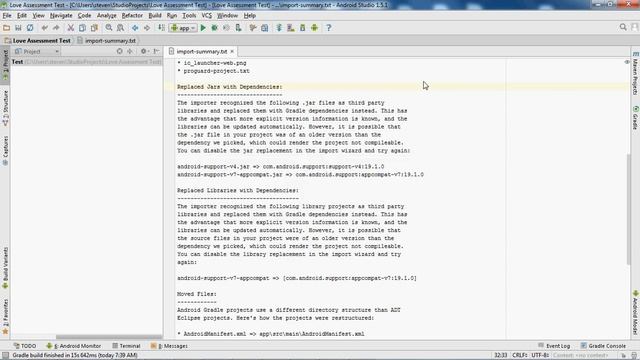
Task: Open the Navigate menu
Action: click(x=61, y=16)
